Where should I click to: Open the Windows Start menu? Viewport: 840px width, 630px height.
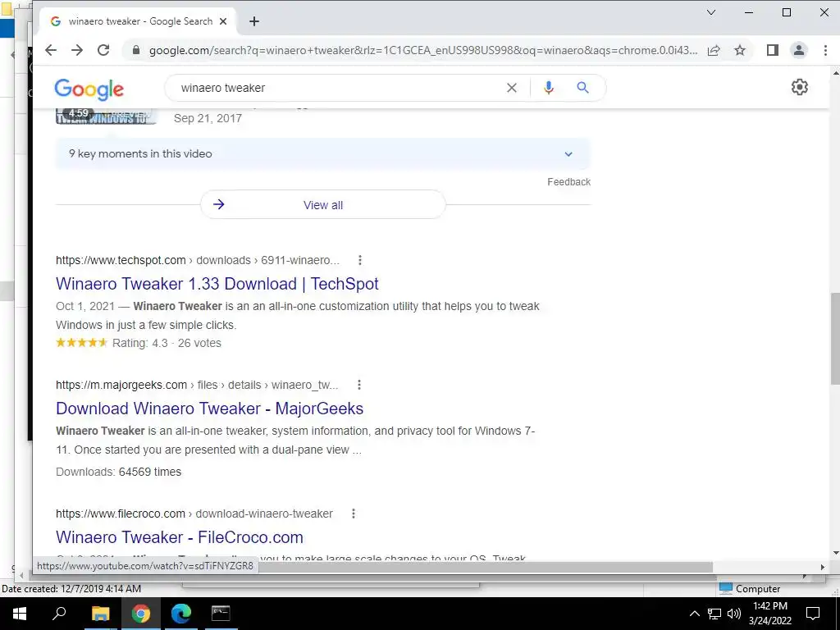(x=20, y=614)
